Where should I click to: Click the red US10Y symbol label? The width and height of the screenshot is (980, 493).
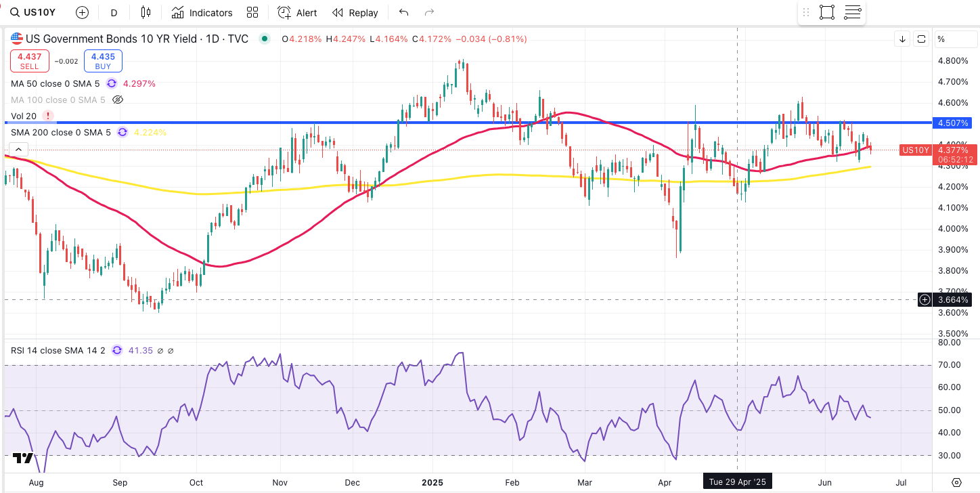pyautogui.click(x=917, y=150)
